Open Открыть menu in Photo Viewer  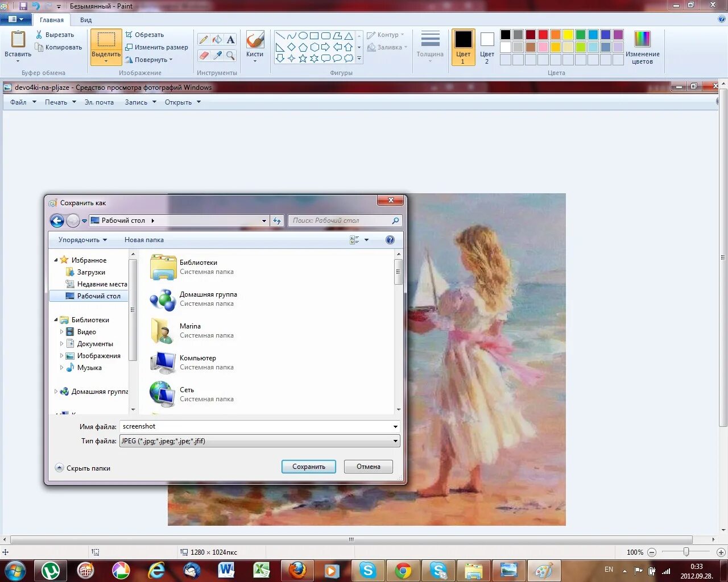click(x=183, y=102)
